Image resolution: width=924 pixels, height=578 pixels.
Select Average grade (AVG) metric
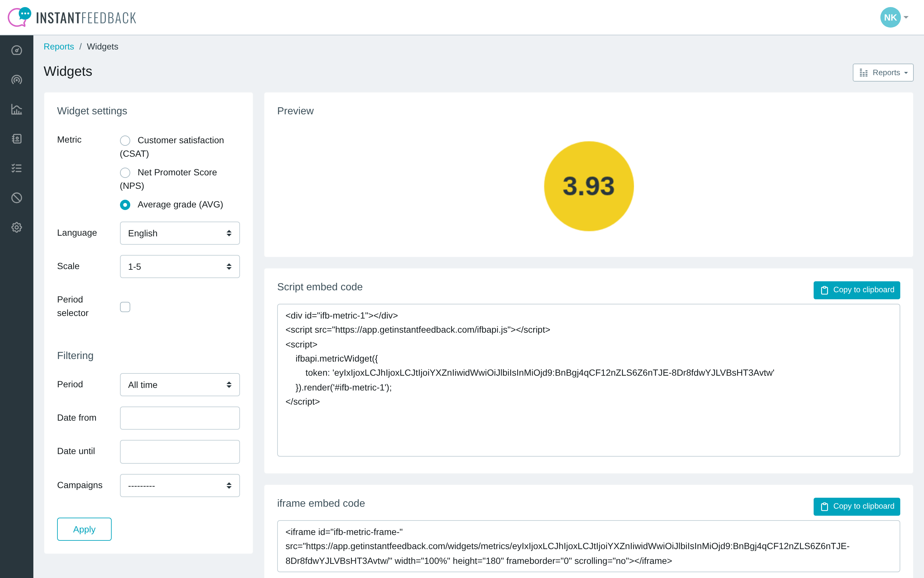click(125, 205)
